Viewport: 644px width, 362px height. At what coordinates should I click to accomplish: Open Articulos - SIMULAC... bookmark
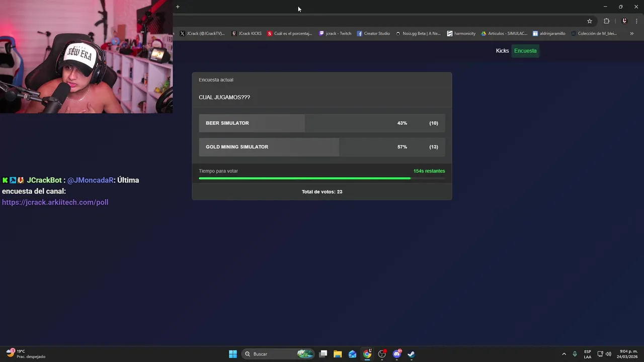pyautogui.click(x=504, y=34)
